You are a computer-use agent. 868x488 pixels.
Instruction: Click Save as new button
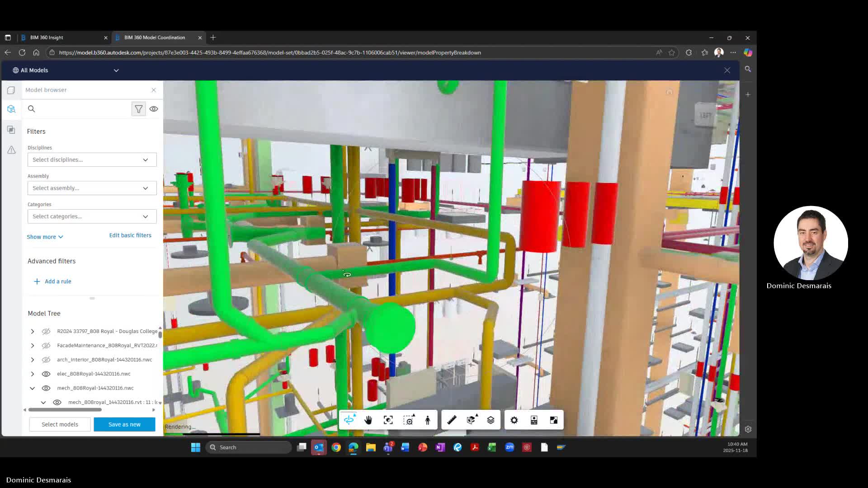(124, 424)
